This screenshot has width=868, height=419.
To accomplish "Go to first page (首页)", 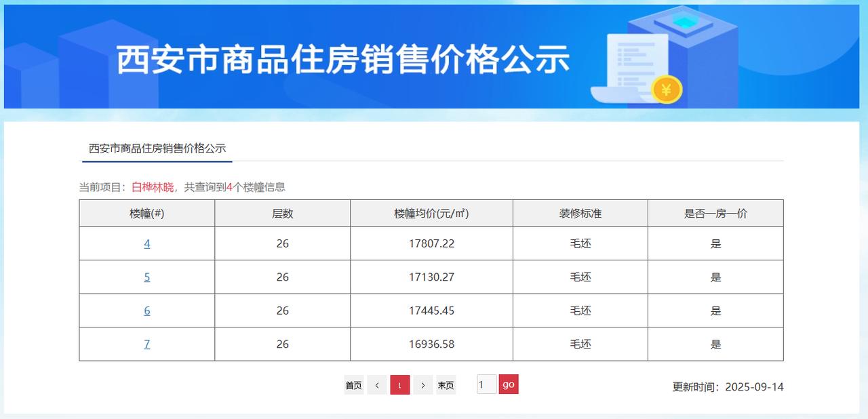I will [354, 385].
